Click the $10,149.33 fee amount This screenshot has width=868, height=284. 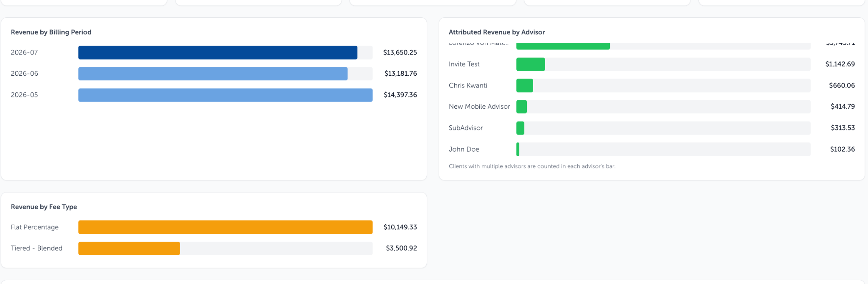pyautogui.click(x=400, y=227)
